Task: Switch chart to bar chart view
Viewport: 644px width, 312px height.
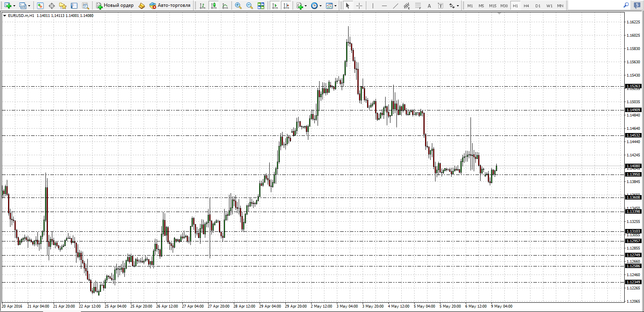Action: coord(202,6)
